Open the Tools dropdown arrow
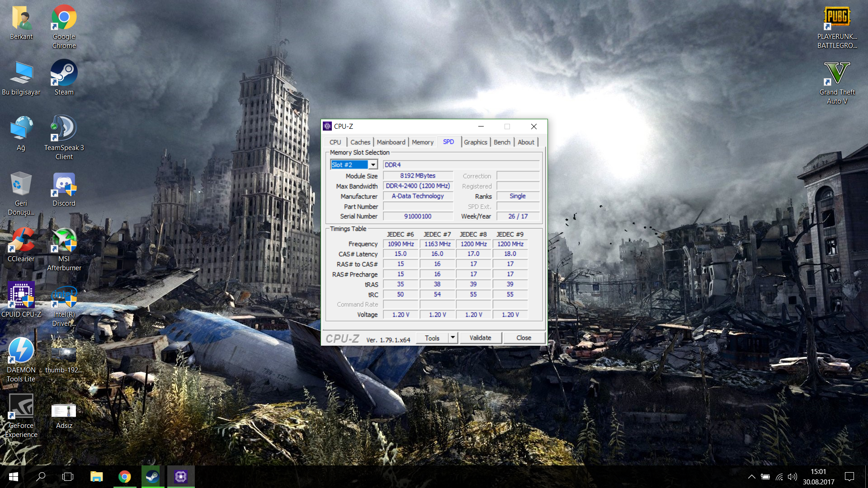868x488 pixels. coord(453,338)
